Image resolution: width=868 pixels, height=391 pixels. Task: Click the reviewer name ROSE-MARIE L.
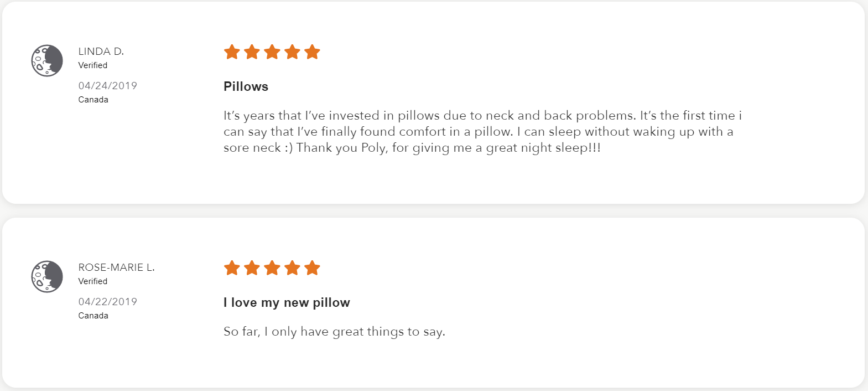click(116, 267)
